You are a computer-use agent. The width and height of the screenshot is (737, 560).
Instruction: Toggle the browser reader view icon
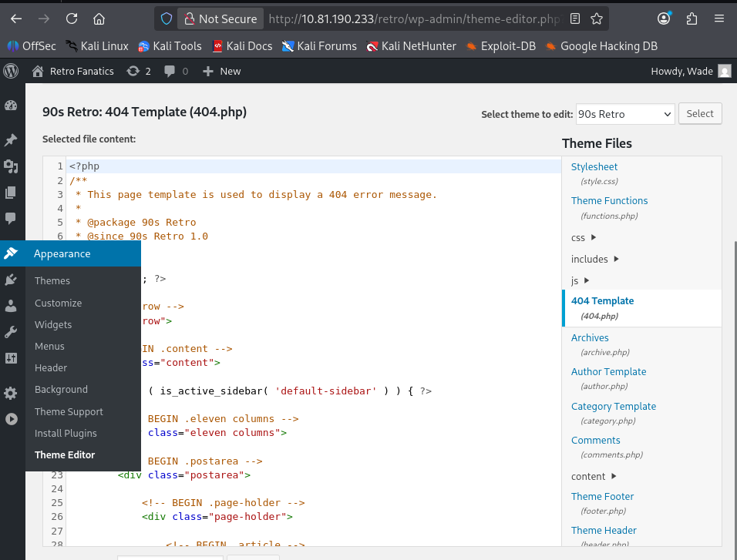click(x=576, y=18)
